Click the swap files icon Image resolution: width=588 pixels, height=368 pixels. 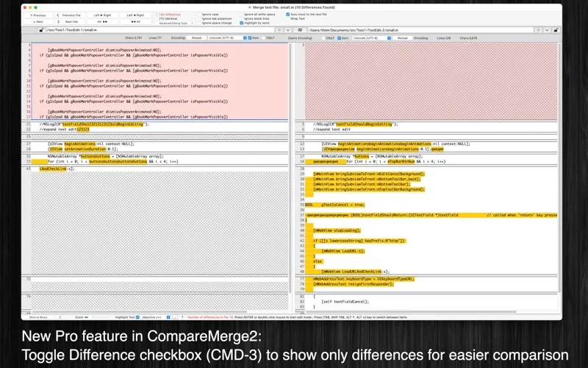click(x=300, y=30)
